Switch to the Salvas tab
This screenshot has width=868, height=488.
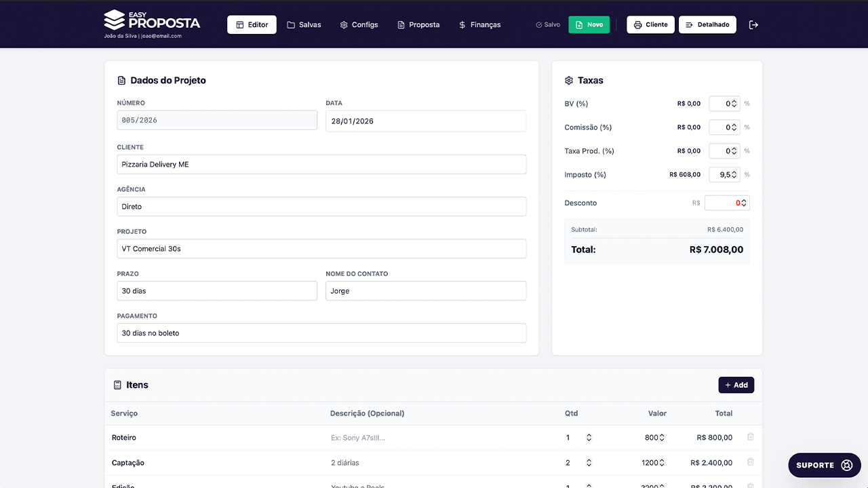pyautogui.click(x=304, y=25)
